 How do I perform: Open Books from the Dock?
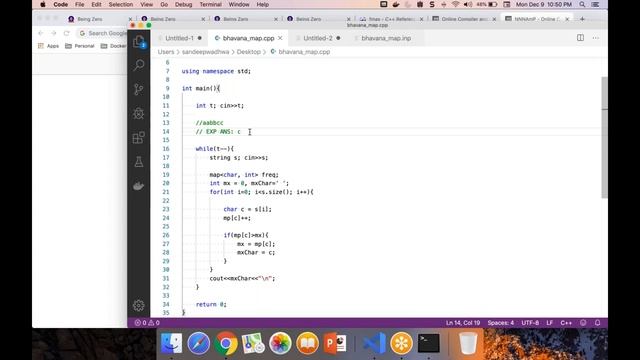click(307, 343)
